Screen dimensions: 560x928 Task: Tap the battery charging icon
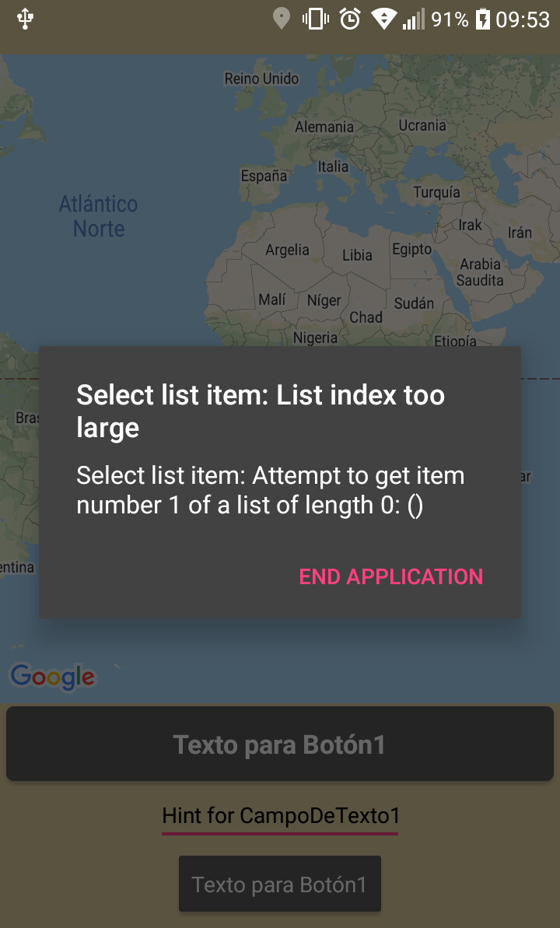click(x=483, y=19)
